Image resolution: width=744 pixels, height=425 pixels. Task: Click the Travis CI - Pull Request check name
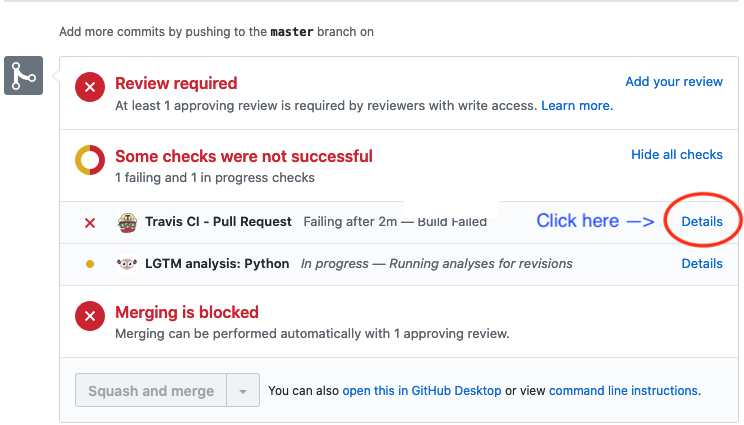218,222
